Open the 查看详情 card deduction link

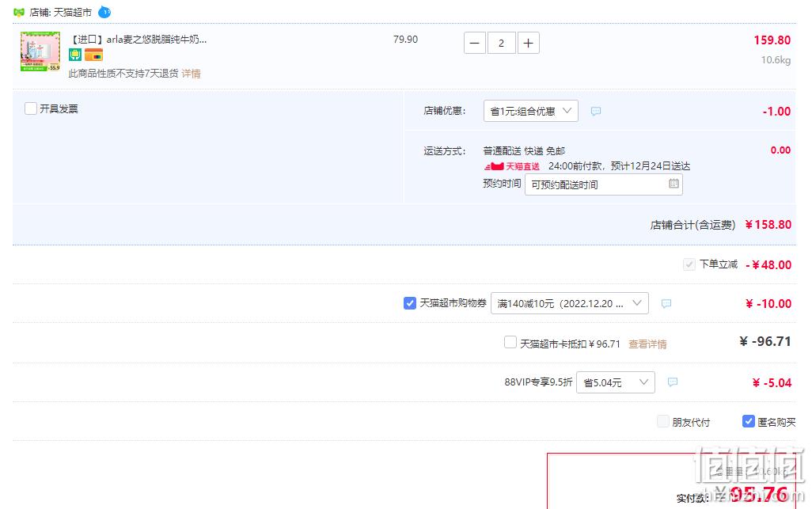tap(647, 344)
